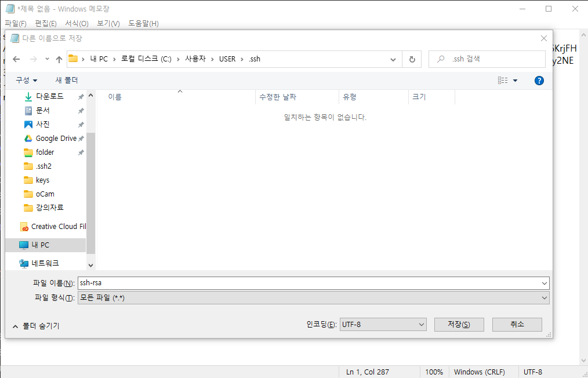Select Creative Cloud Files in sidebar

tap(59, 227)
